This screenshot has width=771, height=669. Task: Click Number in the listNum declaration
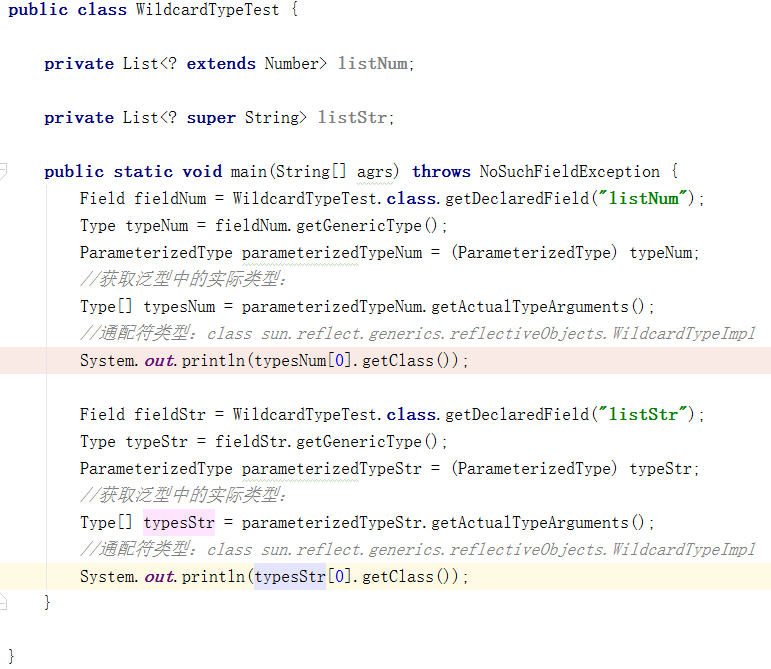pyautogui.click(x=292, y=64)
